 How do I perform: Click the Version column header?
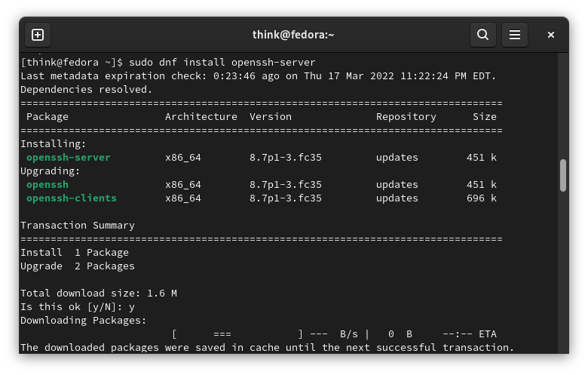(x=271, y=117)
